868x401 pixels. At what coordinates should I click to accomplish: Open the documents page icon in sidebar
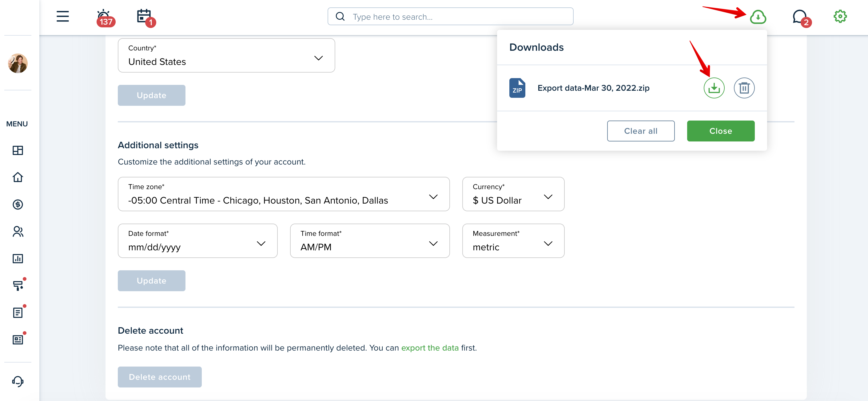pos(18,312)
